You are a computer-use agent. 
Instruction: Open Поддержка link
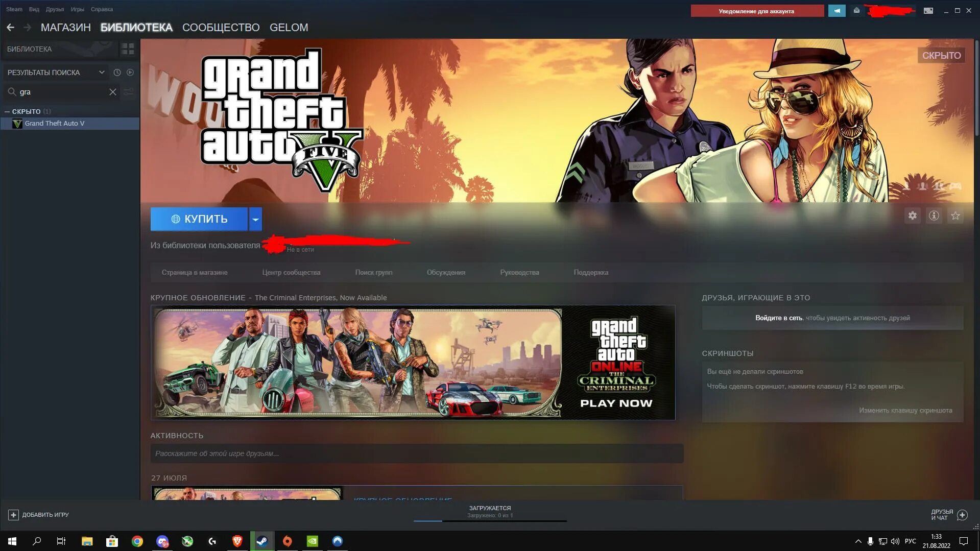coord(591,273)
